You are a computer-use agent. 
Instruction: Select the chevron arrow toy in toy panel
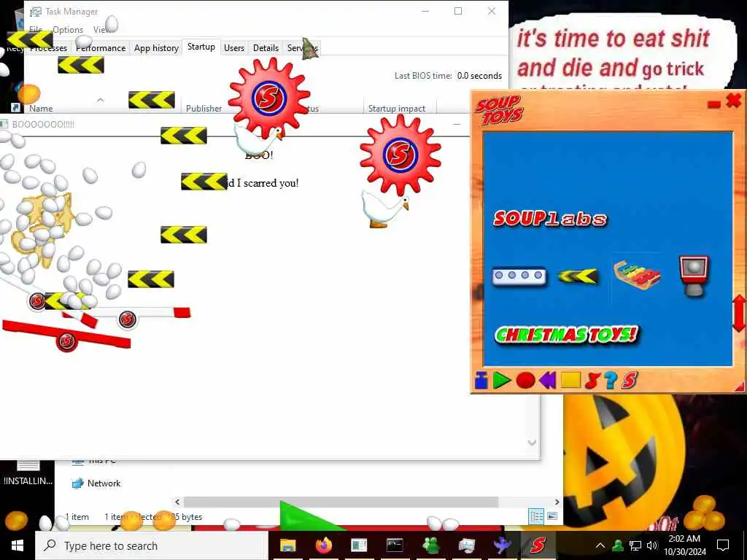point(578,276)
